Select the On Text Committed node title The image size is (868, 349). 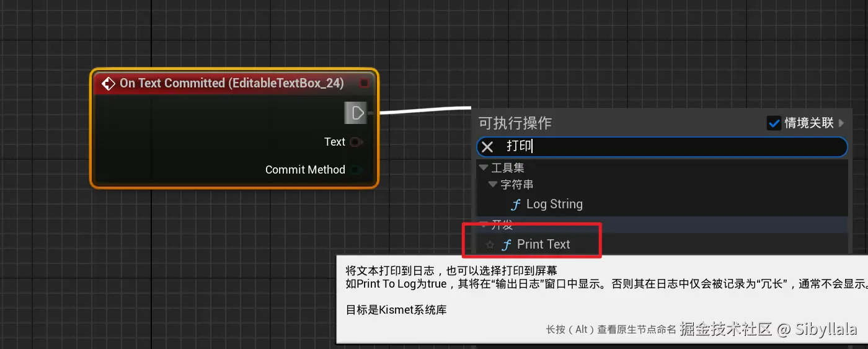tap(232, 83)
